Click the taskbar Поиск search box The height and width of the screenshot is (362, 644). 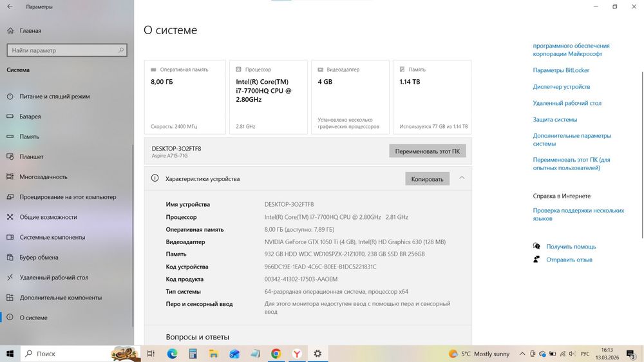pyautogui.click(x=81, y=354)
